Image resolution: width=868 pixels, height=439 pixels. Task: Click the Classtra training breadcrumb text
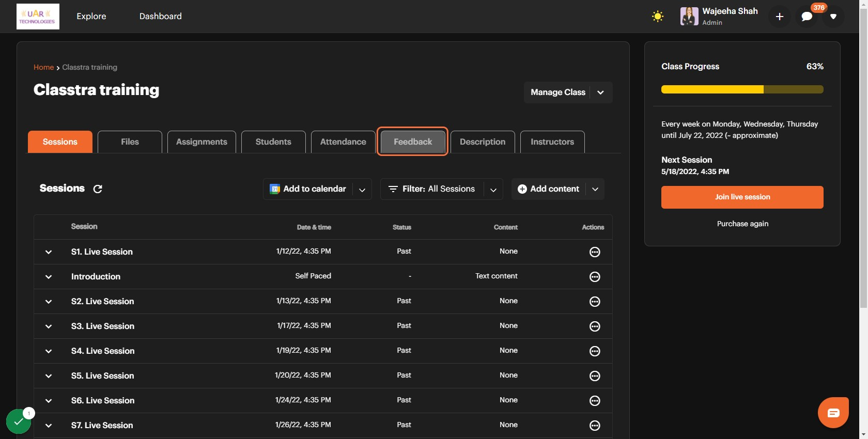pyautogui.click(x=90, y=67)
